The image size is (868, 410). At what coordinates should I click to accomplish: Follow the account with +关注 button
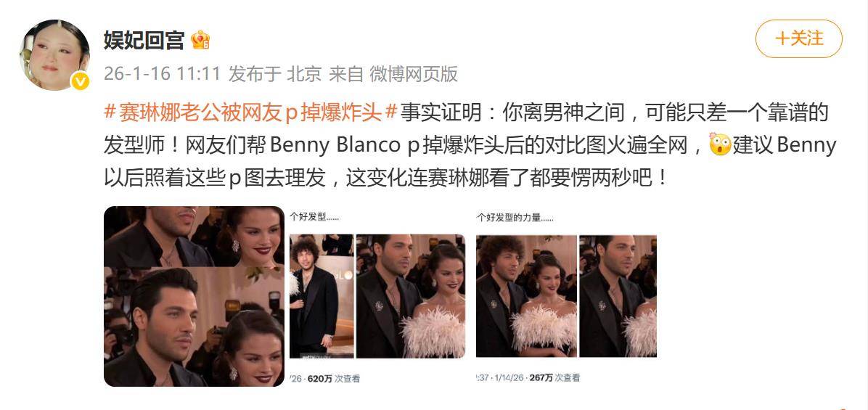coord(799,38)
